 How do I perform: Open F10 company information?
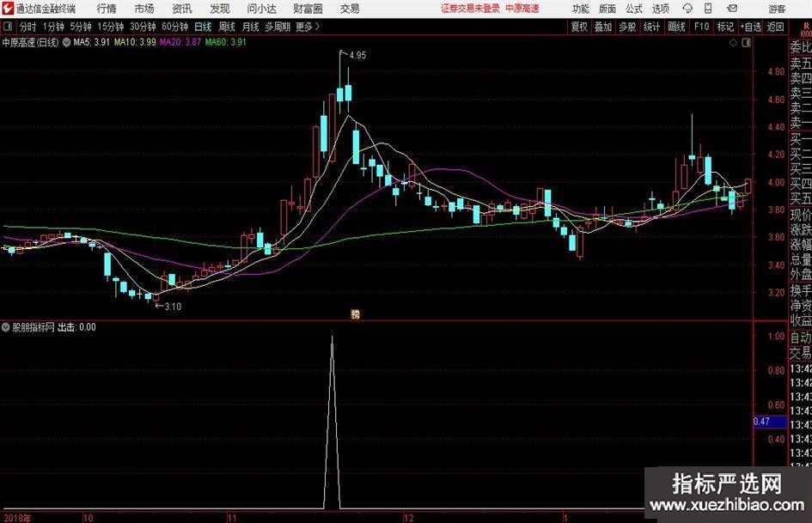(x=702, y=27)
